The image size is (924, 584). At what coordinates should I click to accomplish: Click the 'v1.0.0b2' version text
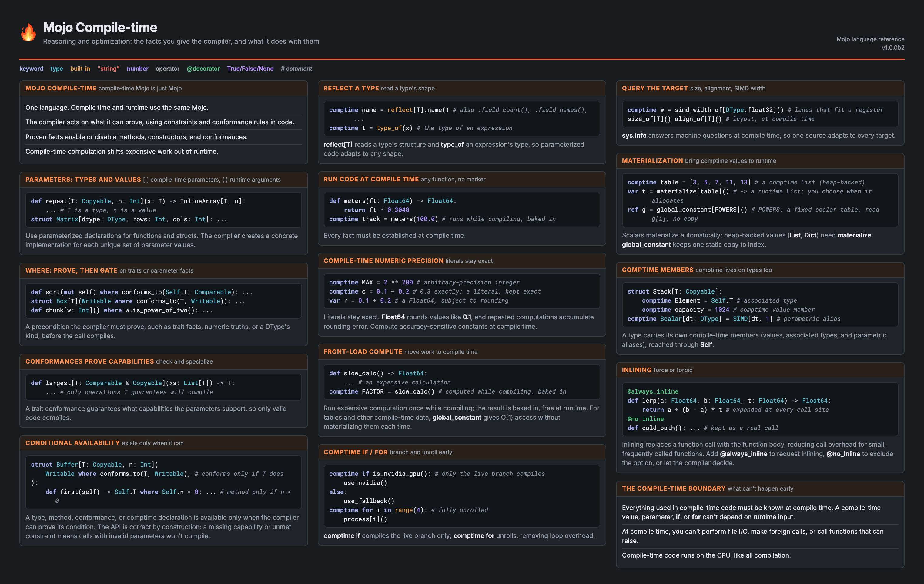coord(893,48)
